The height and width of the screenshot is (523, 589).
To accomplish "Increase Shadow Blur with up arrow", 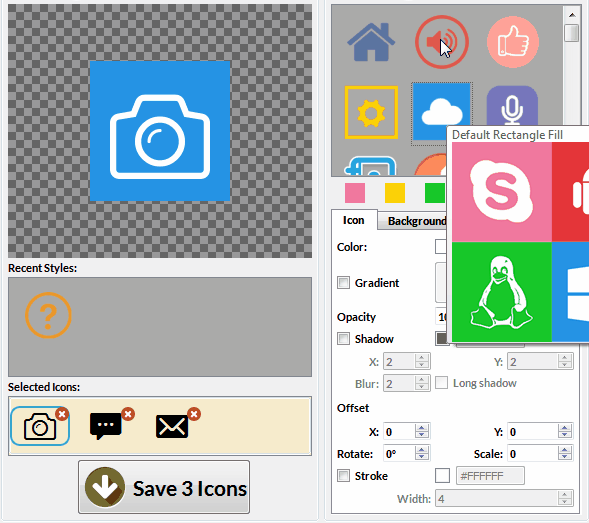I will pyautogui.click(x=422, y=380).
